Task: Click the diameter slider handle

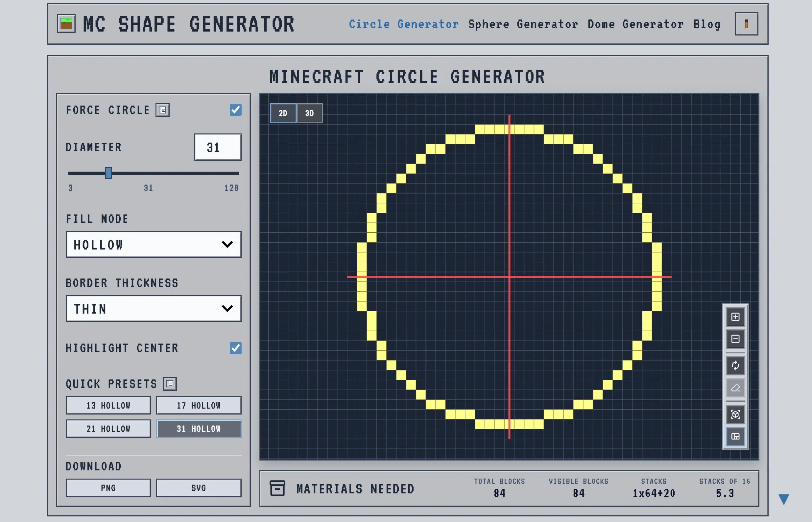Action: pos(108,173)
